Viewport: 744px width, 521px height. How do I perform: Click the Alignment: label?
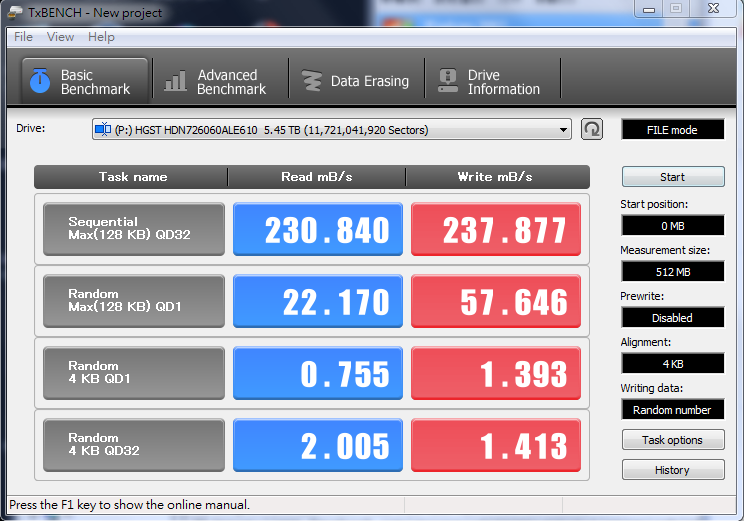tap(646, 342)
